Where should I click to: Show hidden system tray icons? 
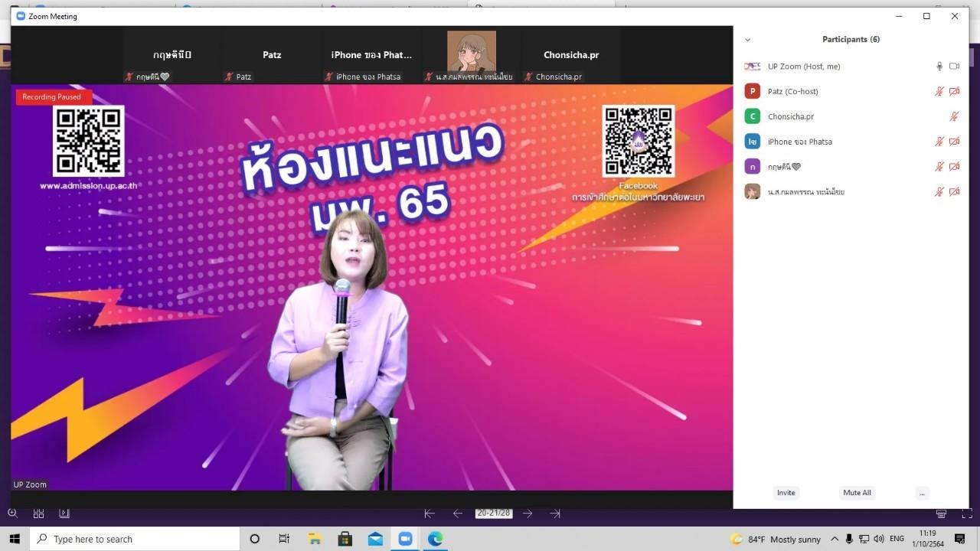(835, 540)
